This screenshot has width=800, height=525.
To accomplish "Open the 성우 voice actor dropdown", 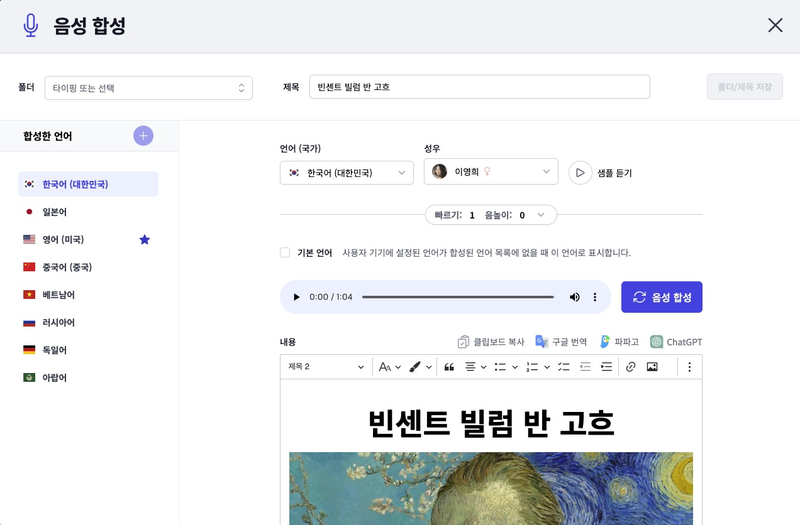I will click(x=491, y=171).
